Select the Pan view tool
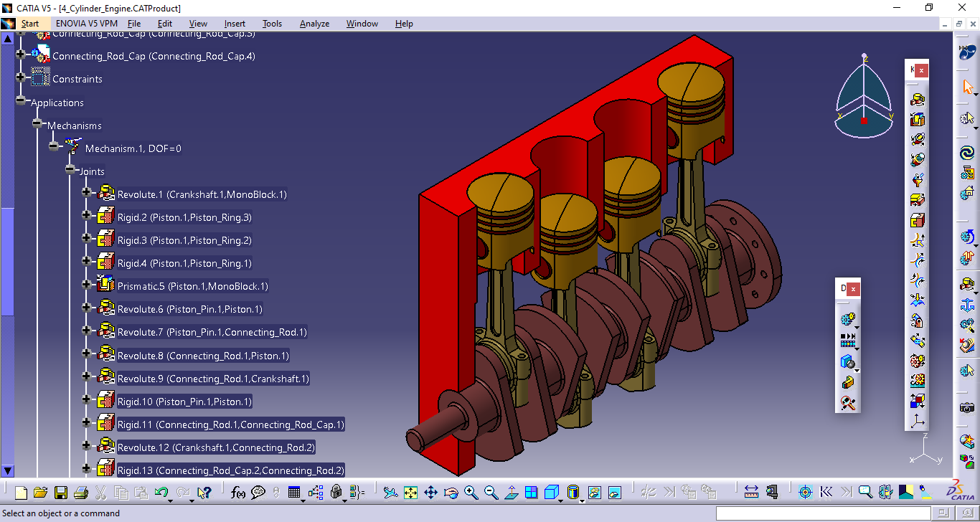Screen dimensions: 980x522 coord(430,493)
